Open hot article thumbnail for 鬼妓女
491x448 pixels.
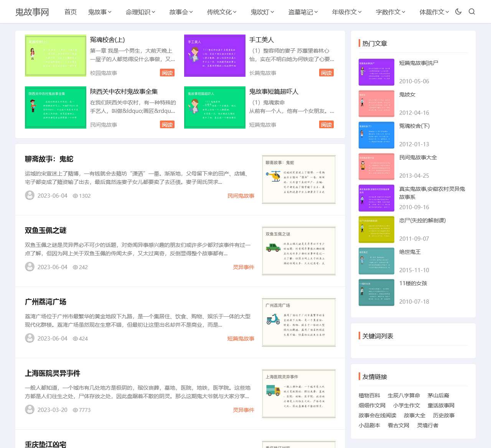click(376, 104)
